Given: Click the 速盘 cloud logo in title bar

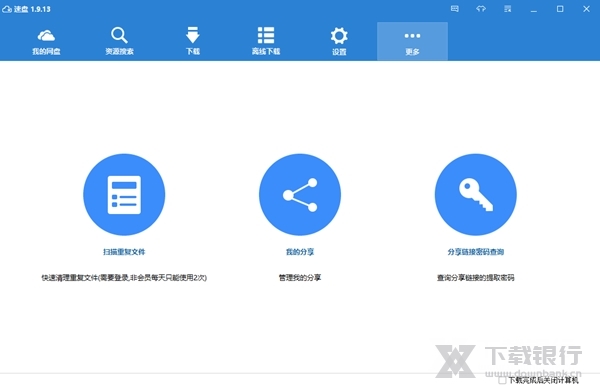Looking at the screenshot, I should [x=7, y=9].
